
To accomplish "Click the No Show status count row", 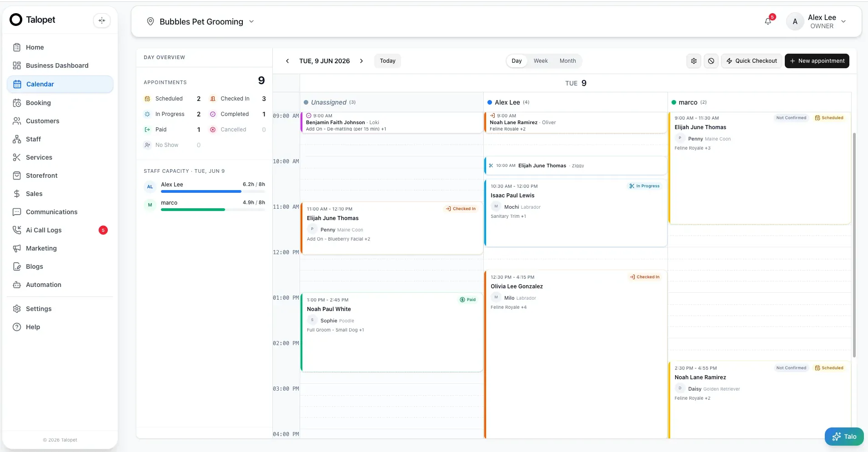I will [x=173, y=145].
